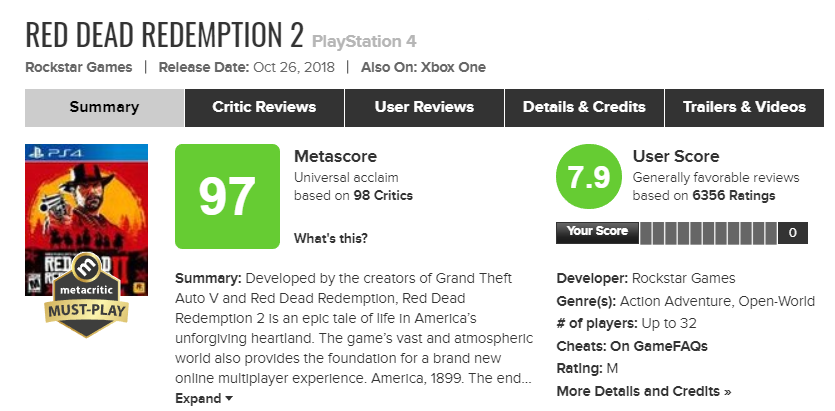Click the green Metascore 97 badge
This screenshot has height=411, width=835.
[227, 196]
